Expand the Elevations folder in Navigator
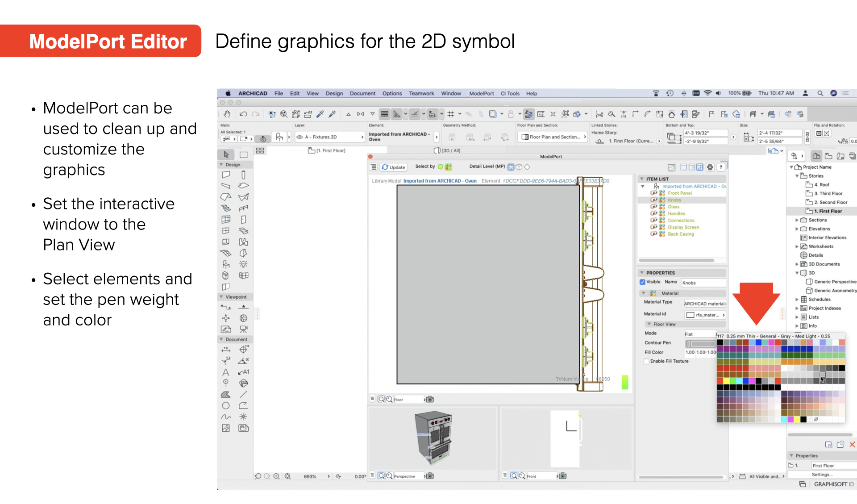 point(797,229)
